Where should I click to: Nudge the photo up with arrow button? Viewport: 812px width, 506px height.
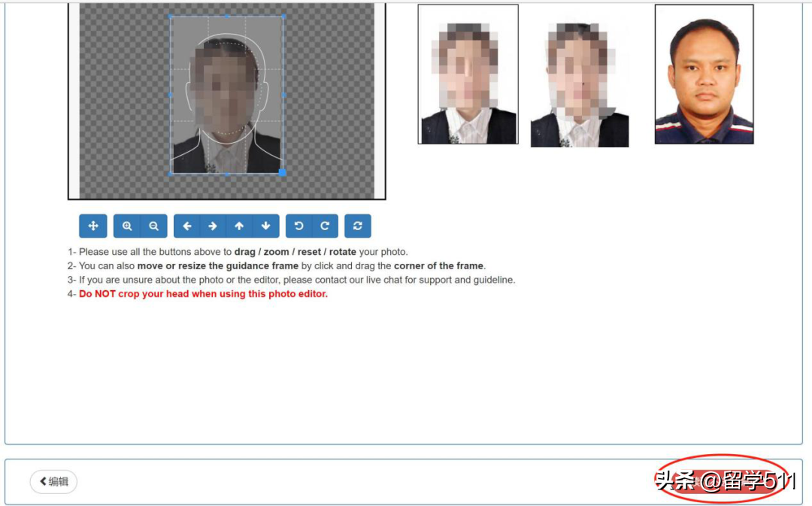click(x=239, y=226)
